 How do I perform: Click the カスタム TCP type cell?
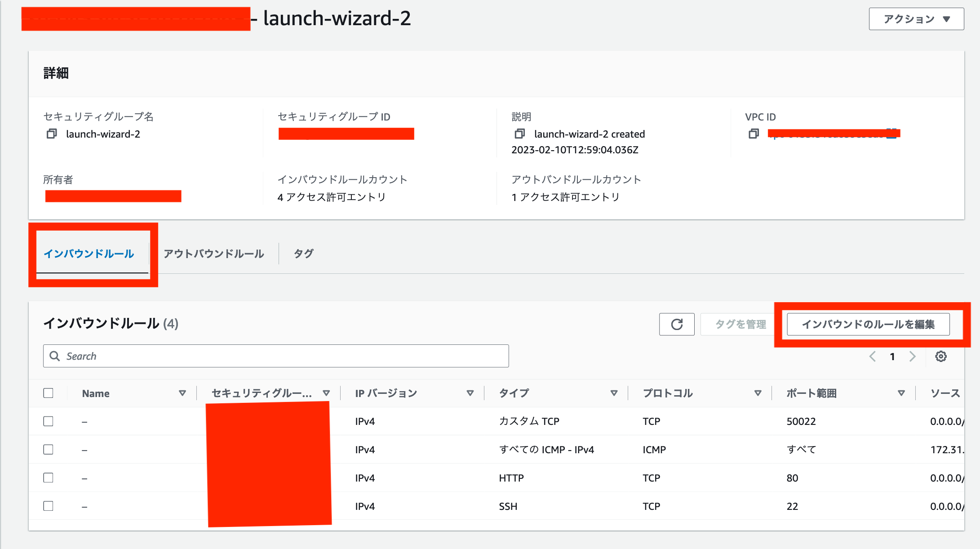pyautogui.click(x=529, y=421)
